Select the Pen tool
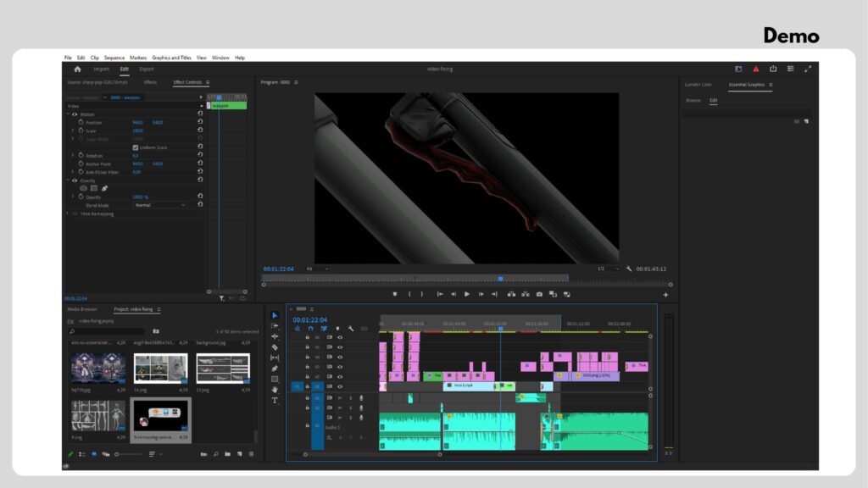This screenshot has height=488, width=868. tap(275, 369)
